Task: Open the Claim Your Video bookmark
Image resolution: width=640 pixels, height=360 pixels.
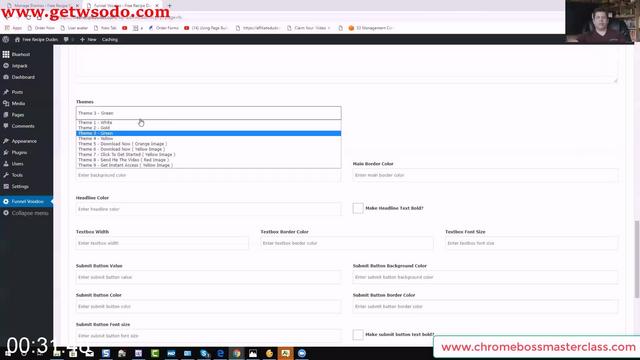Action: [x=309, y=28]
